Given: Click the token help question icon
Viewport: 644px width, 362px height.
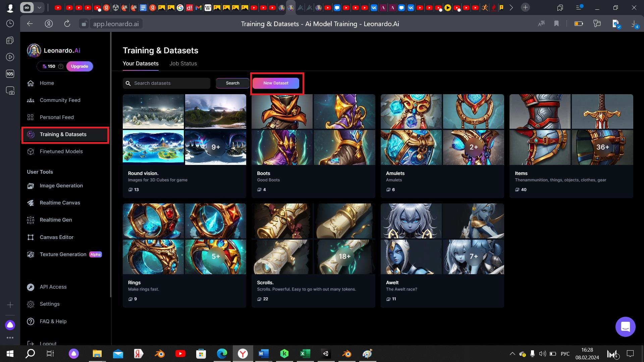Looking at the screenshot, I should (61, 66).
